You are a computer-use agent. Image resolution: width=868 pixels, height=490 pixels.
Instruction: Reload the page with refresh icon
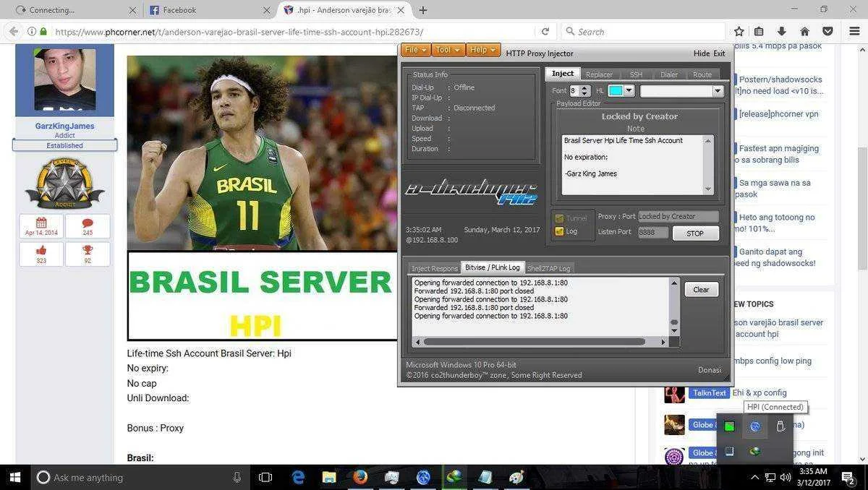(x=545, y=32)
